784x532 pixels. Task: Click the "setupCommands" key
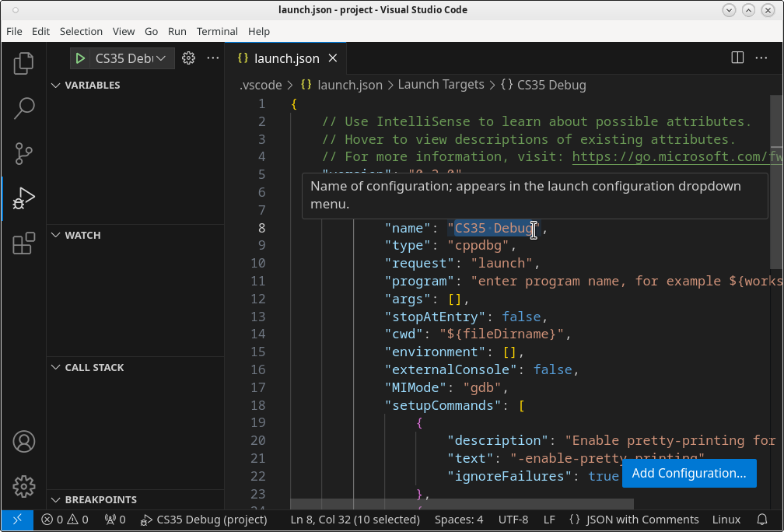click(x=443, y=405)
